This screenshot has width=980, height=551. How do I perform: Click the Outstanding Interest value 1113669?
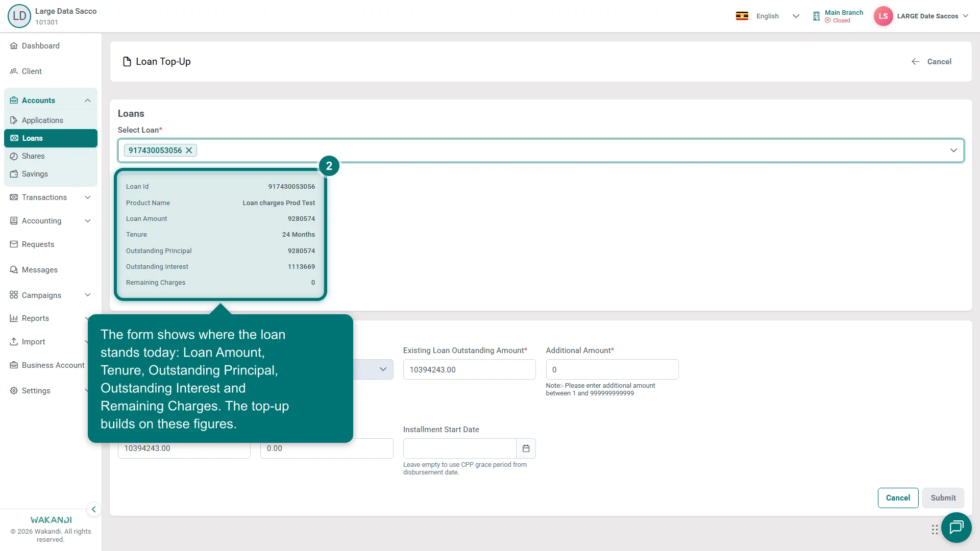point(301,267)
